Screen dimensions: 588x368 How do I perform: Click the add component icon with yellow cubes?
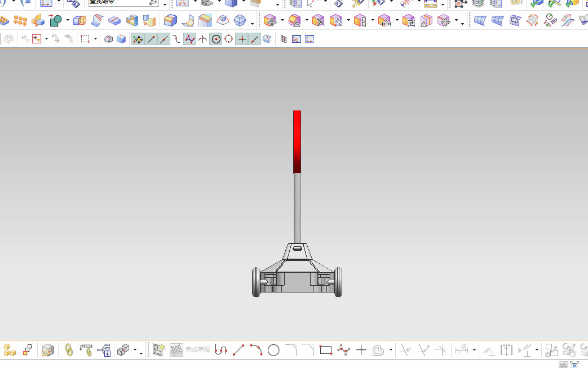10,350
